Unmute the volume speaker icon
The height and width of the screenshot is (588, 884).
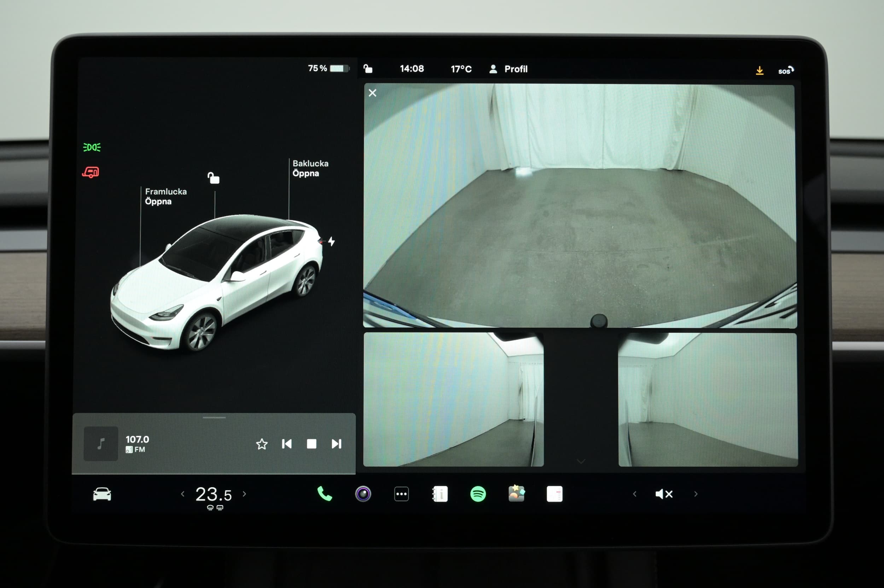coord(664,494)
